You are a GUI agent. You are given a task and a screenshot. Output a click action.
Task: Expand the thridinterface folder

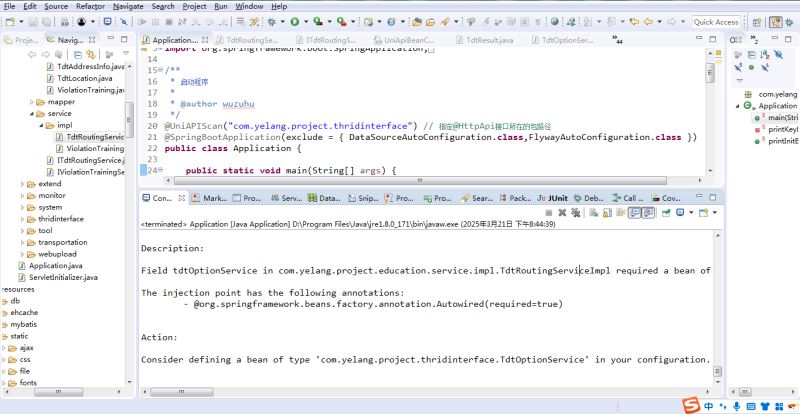click(22, 219)
